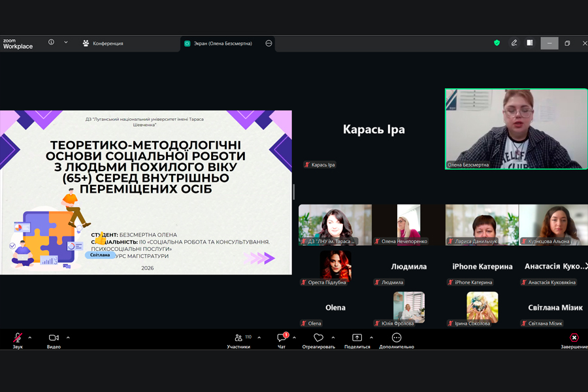
Task: Open the Чат chat panel
Action: 282,338
